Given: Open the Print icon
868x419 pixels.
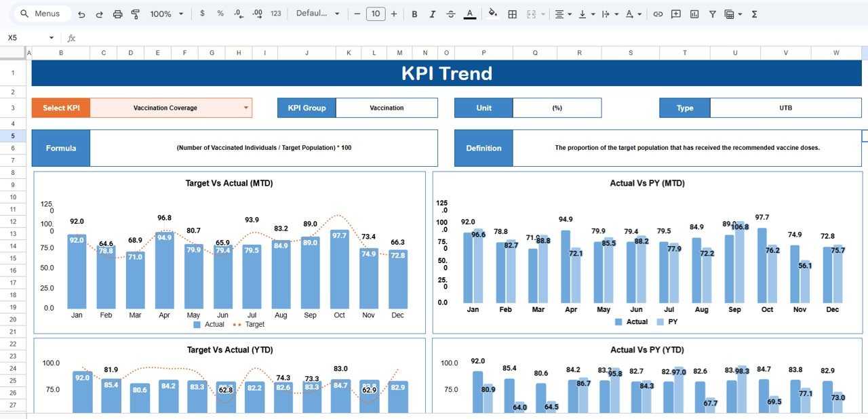Looking at the screenshot, I should 117,14.
